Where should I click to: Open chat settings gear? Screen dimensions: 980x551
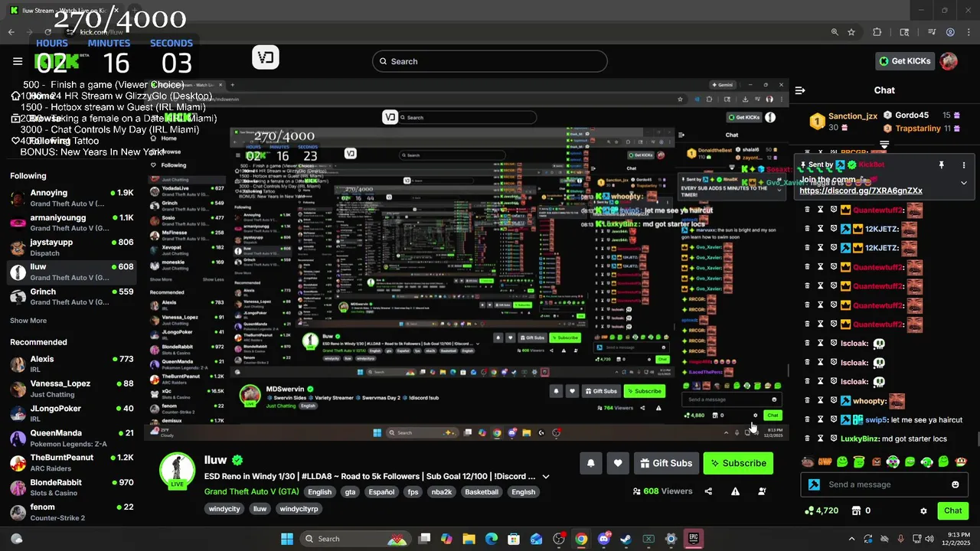click(923, 511)
